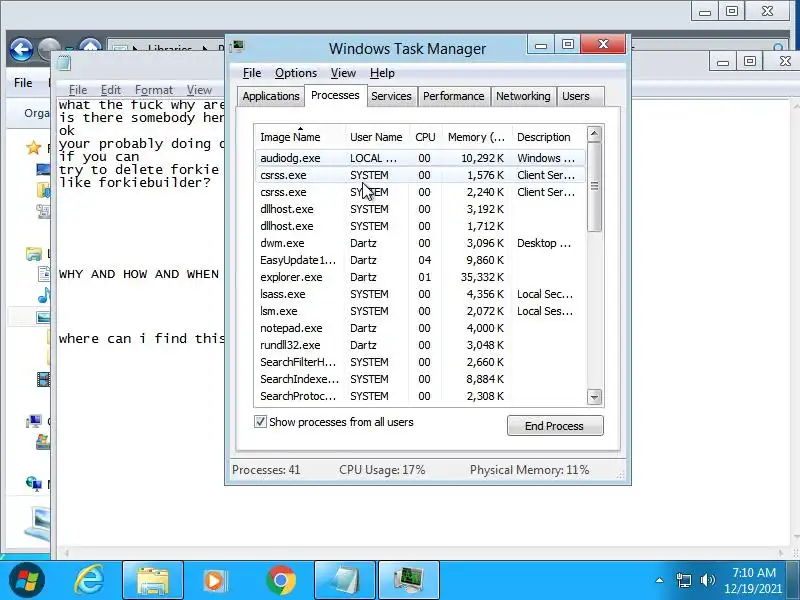Select the Videos film icon in the Explorer sidebar

(x=43, y=379)
